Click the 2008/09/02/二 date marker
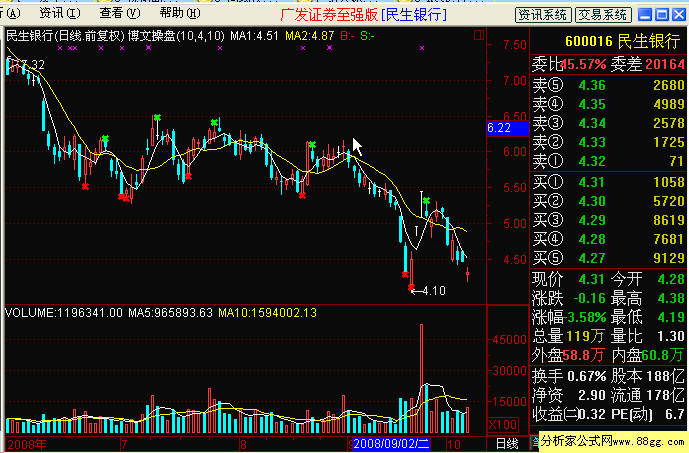This screenshot has width=689, height=453. [391, 443]
